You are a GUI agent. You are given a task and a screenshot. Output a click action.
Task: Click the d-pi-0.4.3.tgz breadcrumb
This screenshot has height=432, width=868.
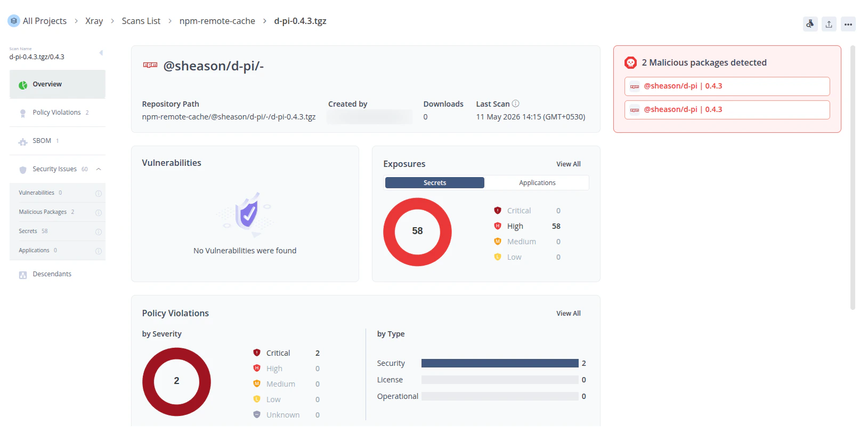click(301, 21)
